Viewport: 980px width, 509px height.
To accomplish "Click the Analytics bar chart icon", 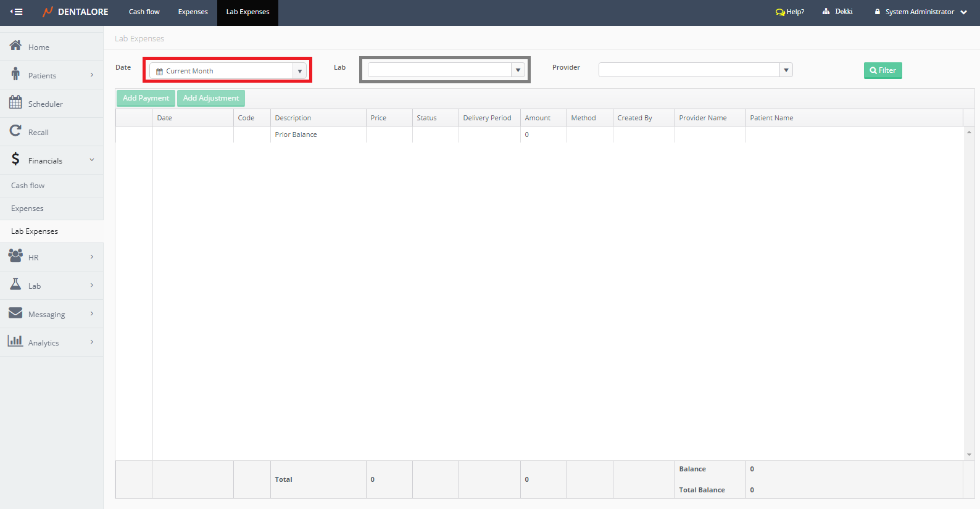I will pyautogui.click(x=15, y=341).
